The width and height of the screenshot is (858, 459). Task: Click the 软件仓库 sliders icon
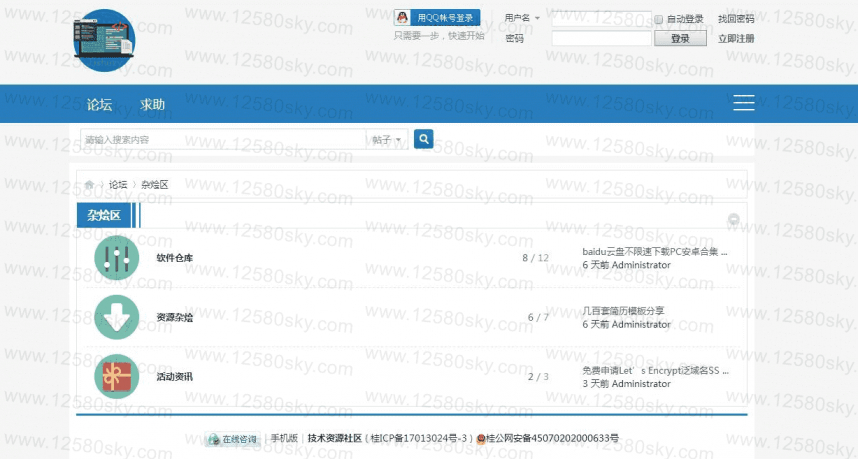pyautogui.click(x=117, y=258)
